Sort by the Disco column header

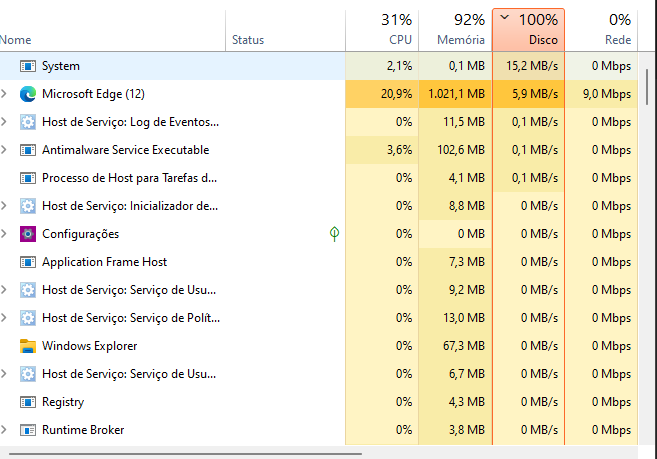(528, 29)
